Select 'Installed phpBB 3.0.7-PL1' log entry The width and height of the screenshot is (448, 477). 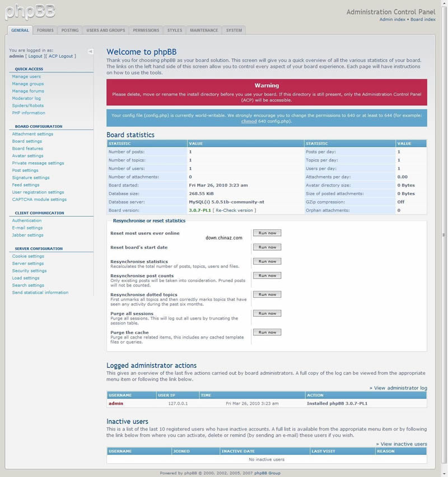click(x=337, y=404)
